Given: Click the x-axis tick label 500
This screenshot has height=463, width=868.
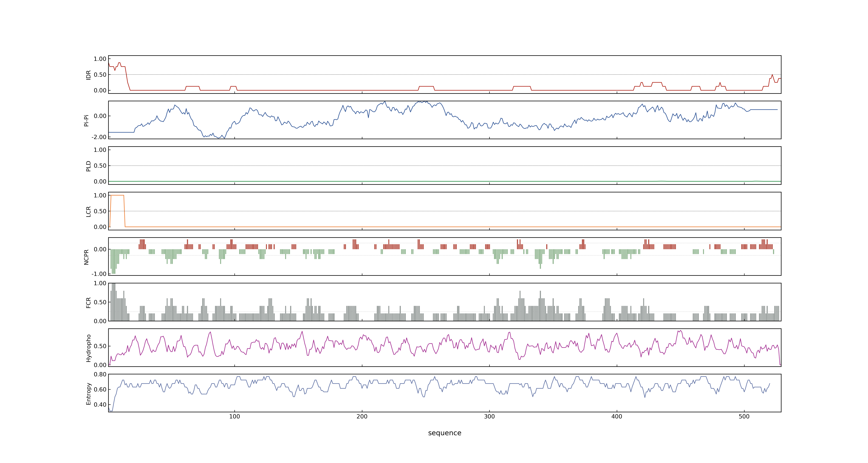Looking at the screenshot, I should coord(744,416).
